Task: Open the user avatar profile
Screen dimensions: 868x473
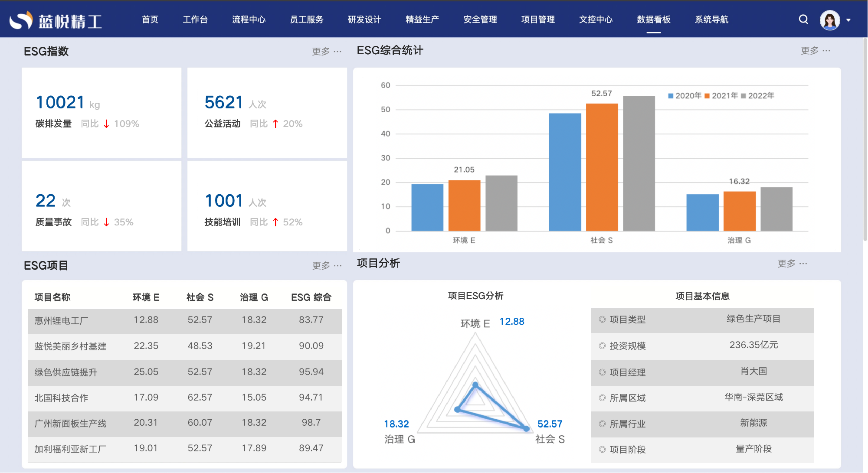Action: (830, 20)
